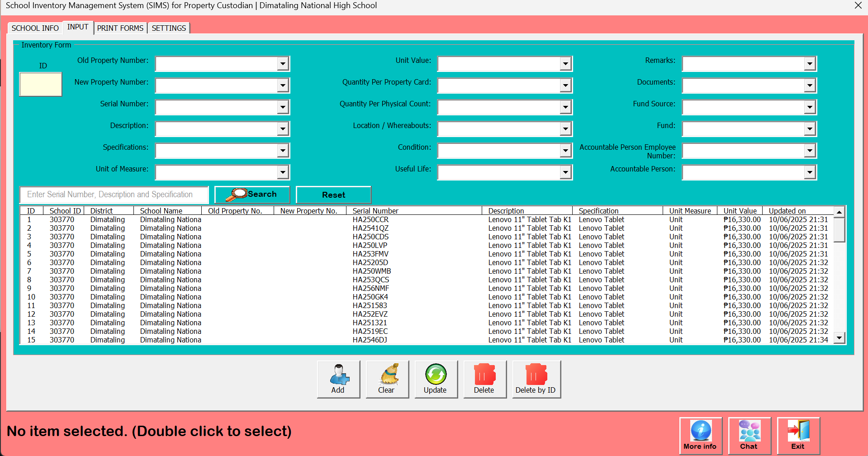Click the Add item icon button

[338, 379]
